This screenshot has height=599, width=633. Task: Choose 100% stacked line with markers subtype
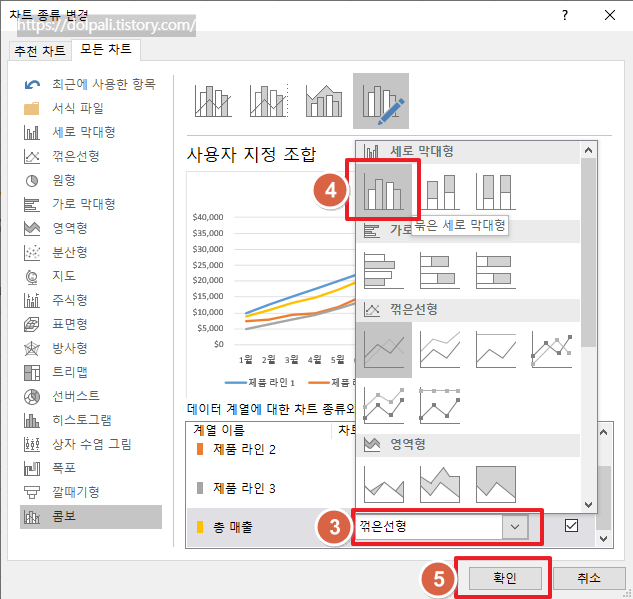point(440,405)
